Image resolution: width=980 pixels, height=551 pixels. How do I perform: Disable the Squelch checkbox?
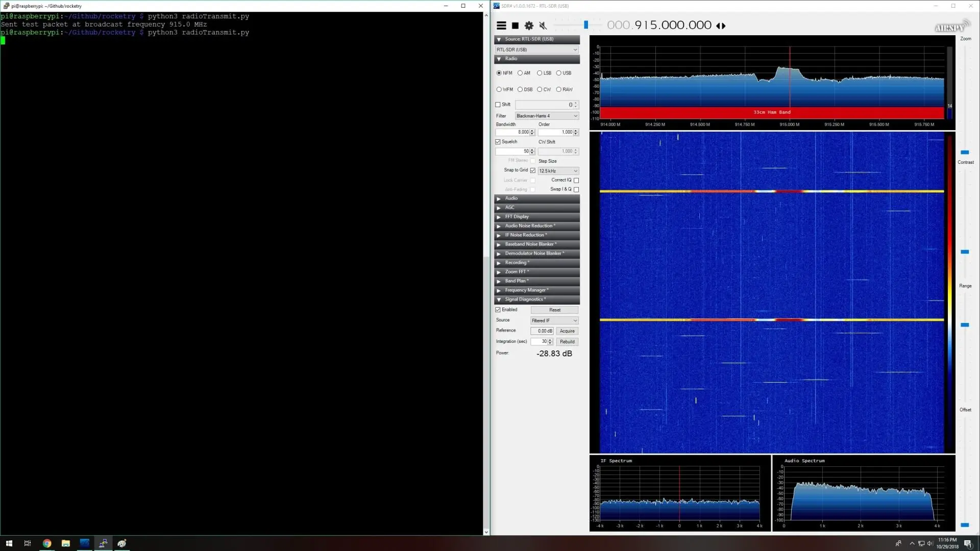click(x=498, y=142)
